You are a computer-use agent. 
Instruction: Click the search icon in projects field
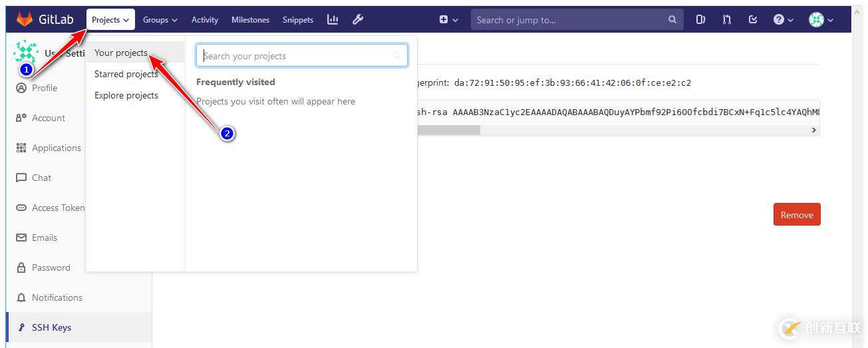(x=397, y=56)
